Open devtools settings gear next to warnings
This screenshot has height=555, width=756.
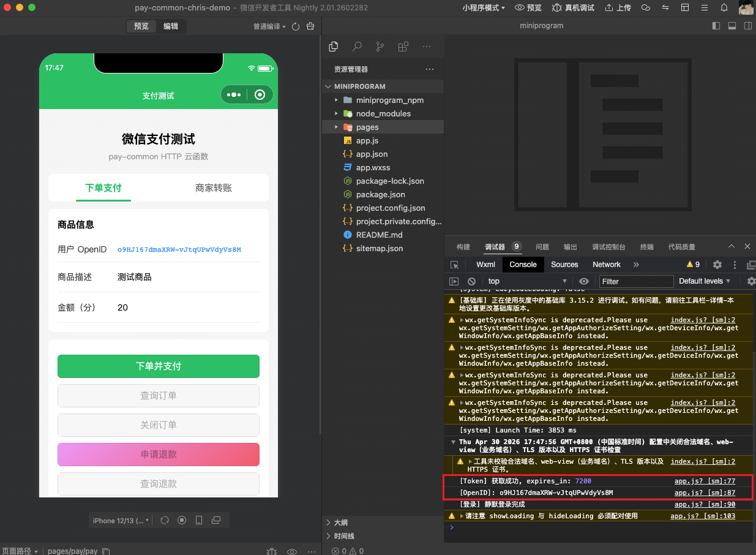717,265
